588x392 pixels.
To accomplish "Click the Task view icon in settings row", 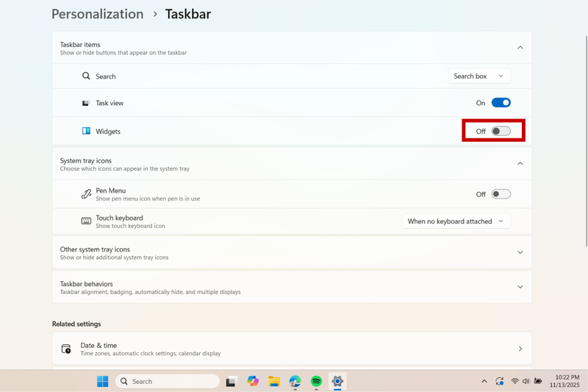I will click(x=86, y=103).
